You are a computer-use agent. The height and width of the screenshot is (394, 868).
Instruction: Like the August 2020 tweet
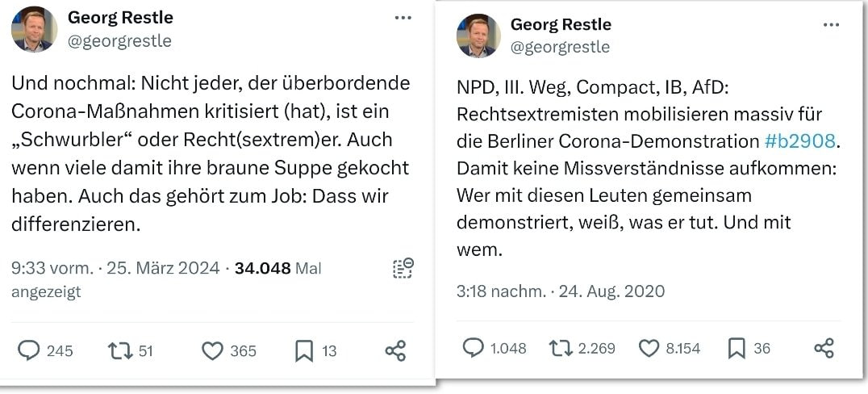[649, 348]
